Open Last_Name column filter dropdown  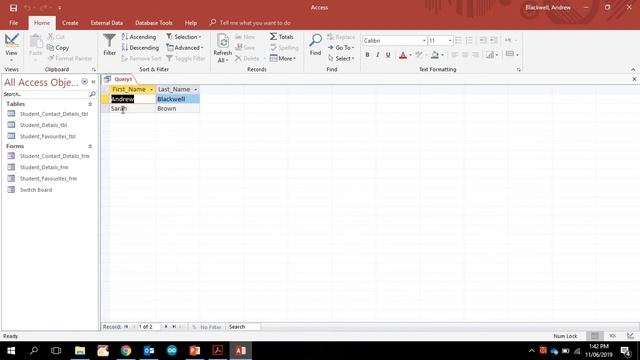(196, 89)
